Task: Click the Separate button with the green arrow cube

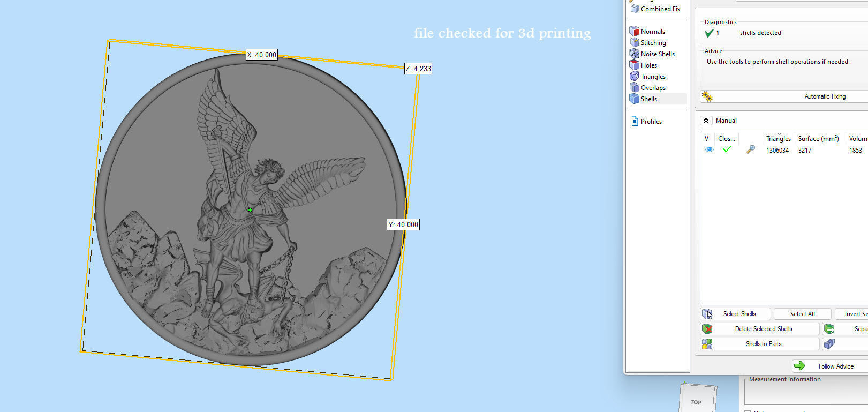Action: [x=846, y=329]
